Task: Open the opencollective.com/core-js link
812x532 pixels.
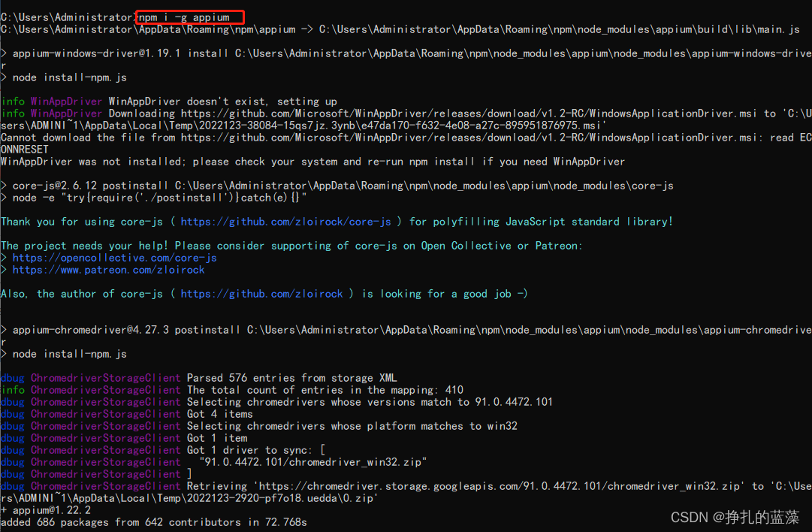Action: 114,258
